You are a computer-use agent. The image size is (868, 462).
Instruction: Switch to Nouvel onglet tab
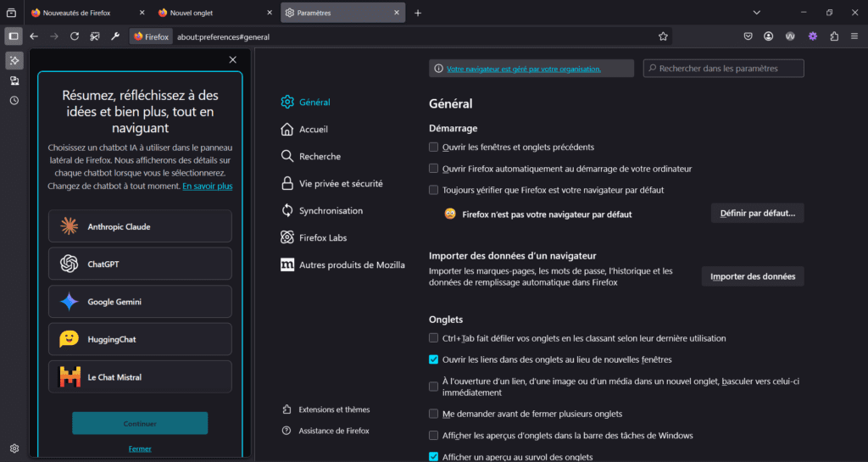point(214,13)
